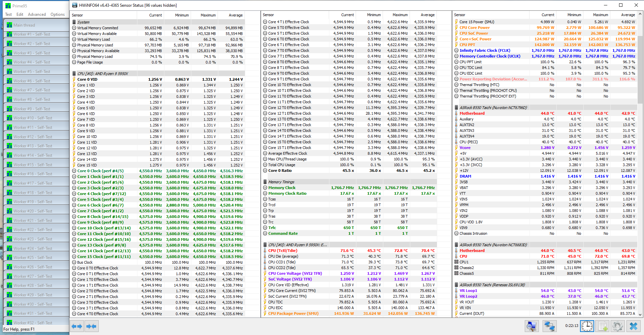This screenshot has width=644, height=335.
Task: Select the Thermal Throttling (HTC) row
Action: pyautogui.click(x=545, y=85)
